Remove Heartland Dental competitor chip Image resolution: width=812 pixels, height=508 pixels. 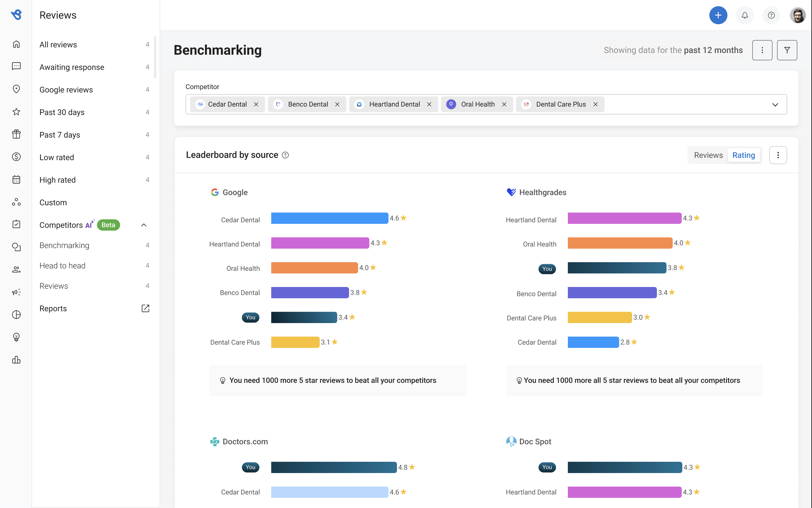click(x=429, y=105)
